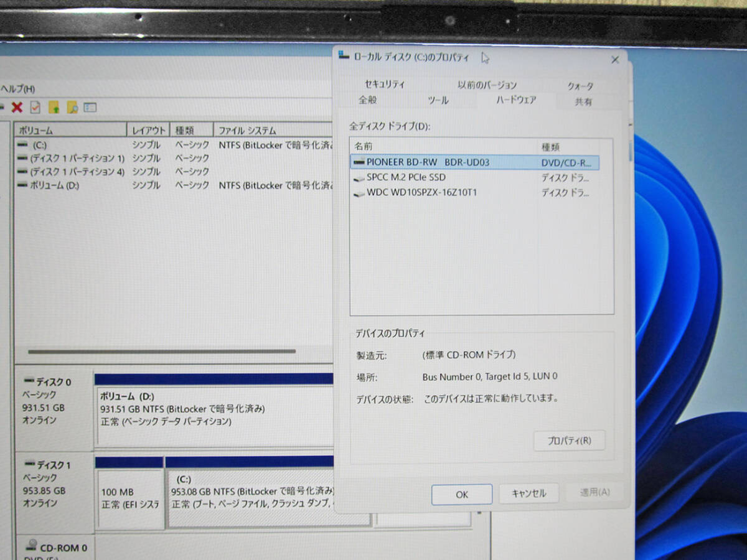Sort by レイアウト column header

[149, 131]
